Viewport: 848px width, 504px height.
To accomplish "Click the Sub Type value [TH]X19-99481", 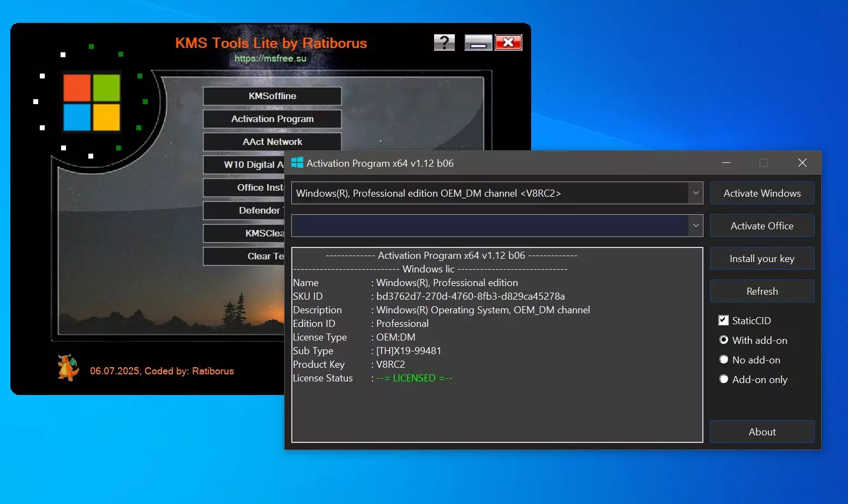I will tap(408, 351).
